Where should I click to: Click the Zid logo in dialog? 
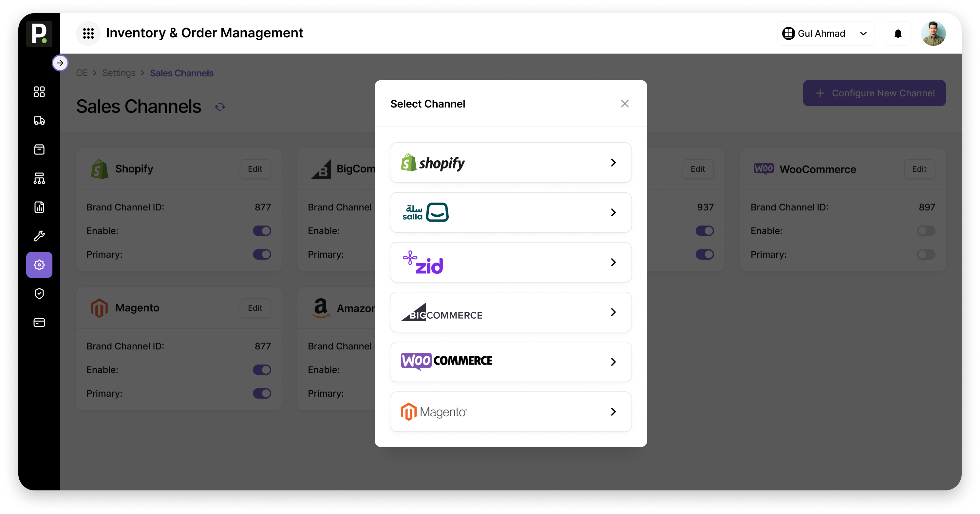[x=423, y=262]
